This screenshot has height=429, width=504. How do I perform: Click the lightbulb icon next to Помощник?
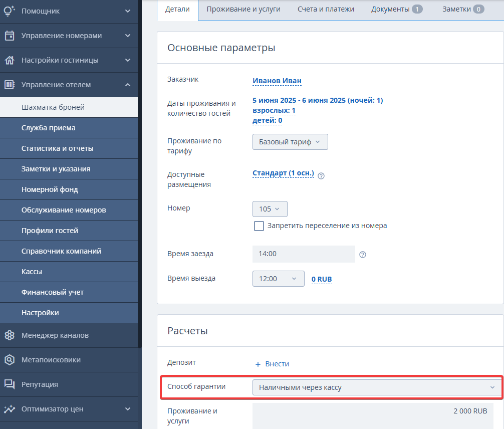10,11
